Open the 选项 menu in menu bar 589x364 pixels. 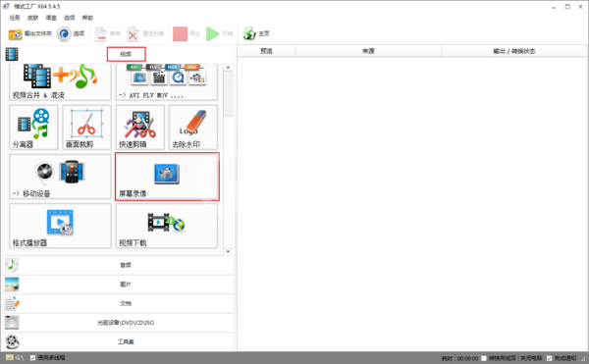pyautogui.click(x=69, y=18)
